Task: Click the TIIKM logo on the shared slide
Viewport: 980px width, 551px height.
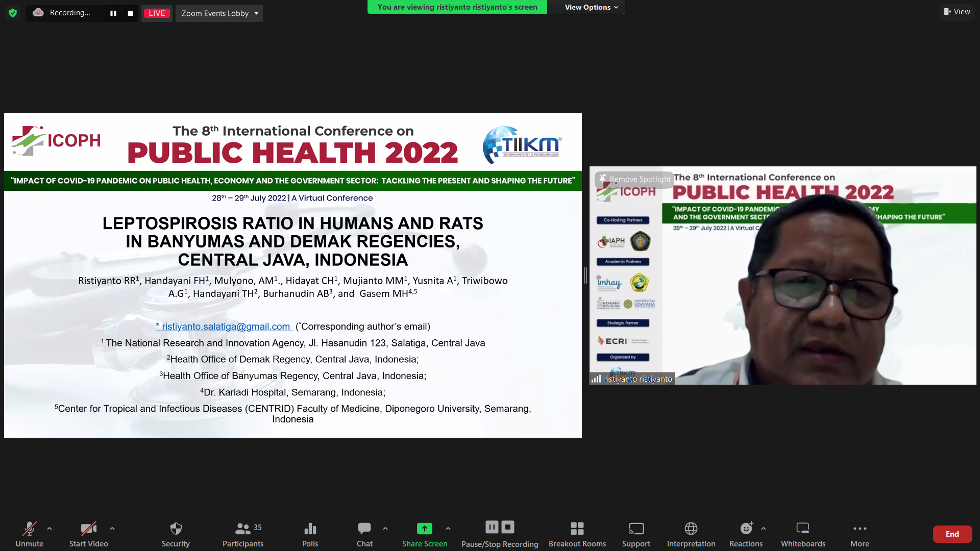Action: 522,145
